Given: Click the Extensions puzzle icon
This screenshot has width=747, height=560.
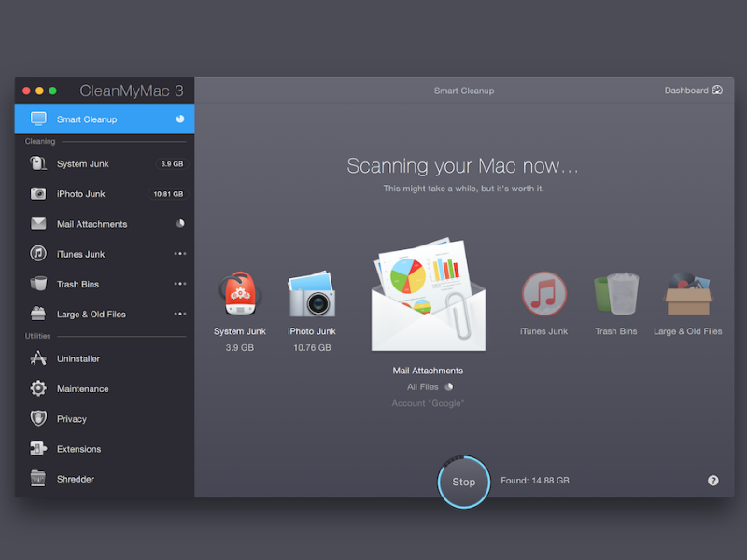Looking at the screenshot, I should tap(38, 449).
